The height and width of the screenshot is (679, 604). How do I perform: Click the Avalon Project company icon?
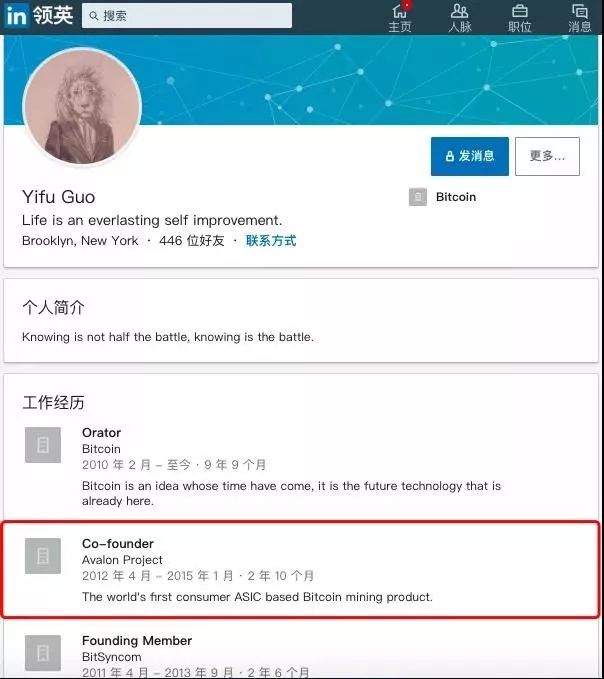43,556
